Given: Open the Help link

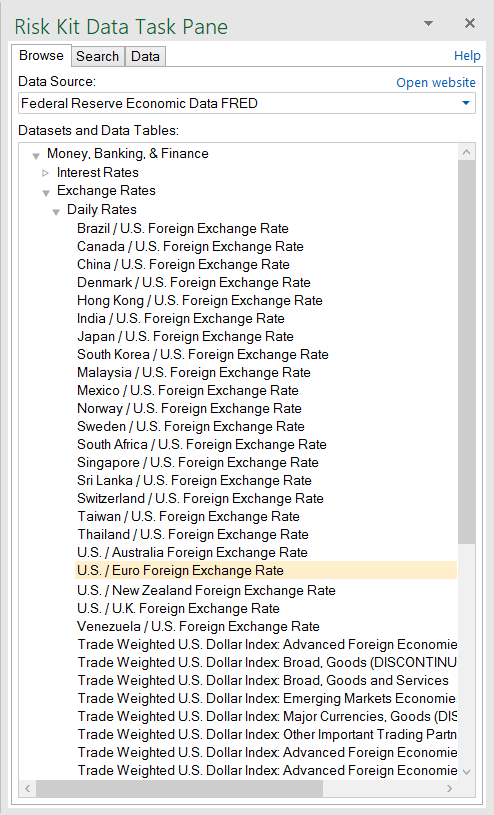Looking at the screenshot, I should (x=467, y=56).
